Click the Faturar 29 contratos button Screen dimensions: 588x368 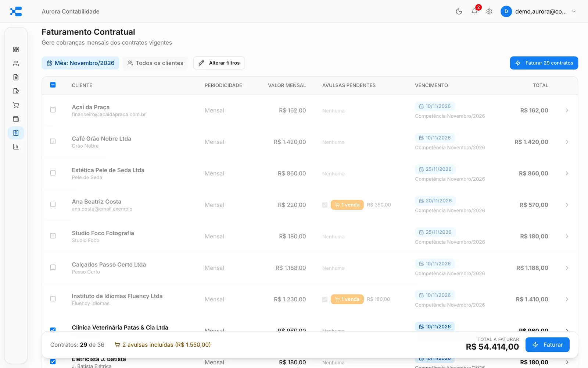coord(544,63)
